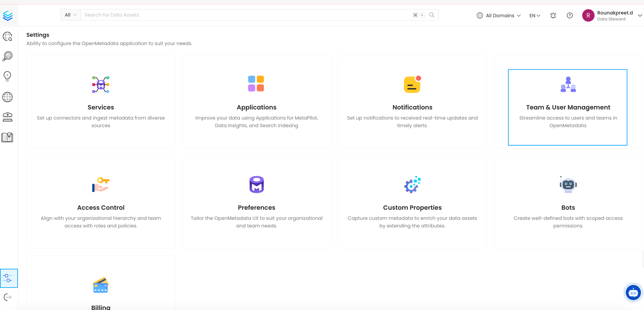Image resolution: width=644 pixels, height=310 pixels.
Task: Open the Team & User Management card
Action: pyautogui.click(x=568, y=107)
